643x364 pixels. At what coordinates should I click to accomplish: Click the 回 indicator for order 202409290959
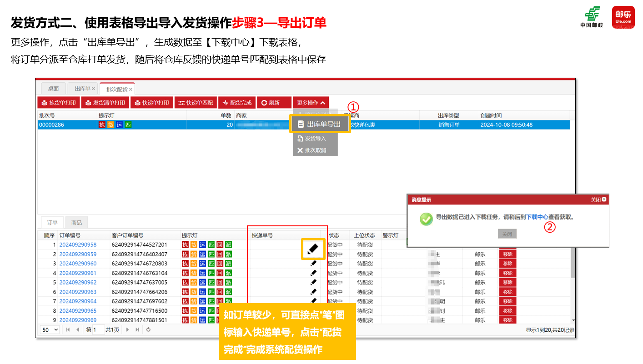pyautogui.click(x=220, y=254)
